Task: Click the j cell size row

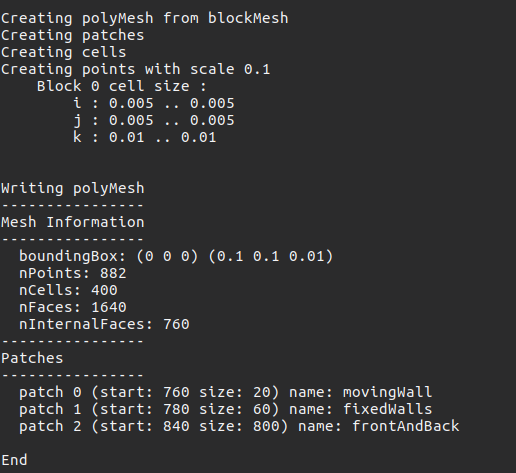Action: tap(154, 120)
